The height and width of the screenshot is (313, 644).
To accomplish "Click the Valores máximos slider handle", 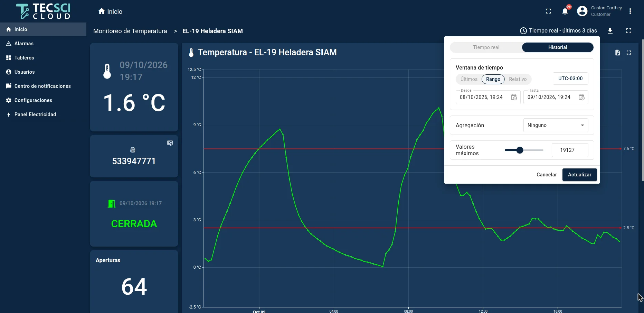I will pyautogui.click(x=520, y=150).
